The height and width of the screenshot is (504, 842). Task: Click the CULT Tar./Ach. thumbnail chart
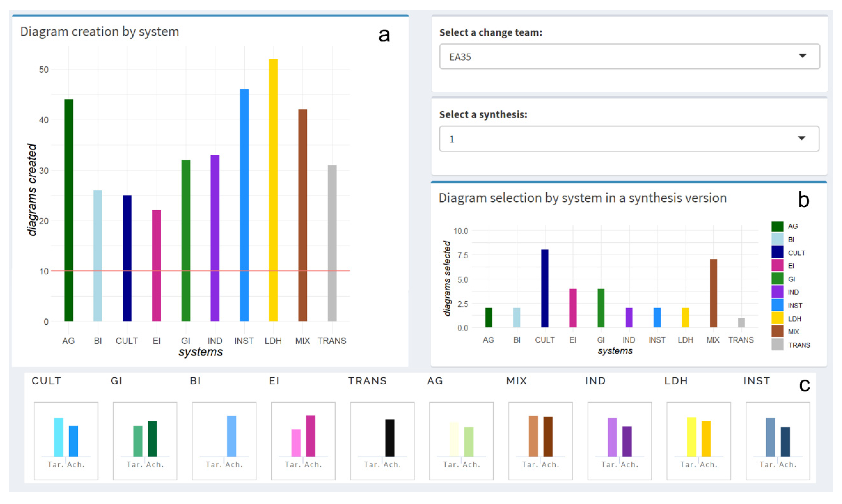click(66, 441)
